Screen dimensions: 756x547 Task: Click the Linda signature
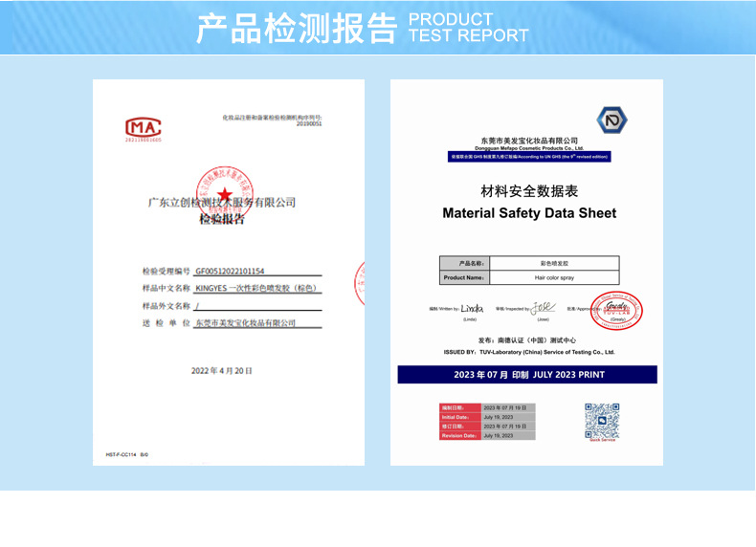[x=472, y=309]
